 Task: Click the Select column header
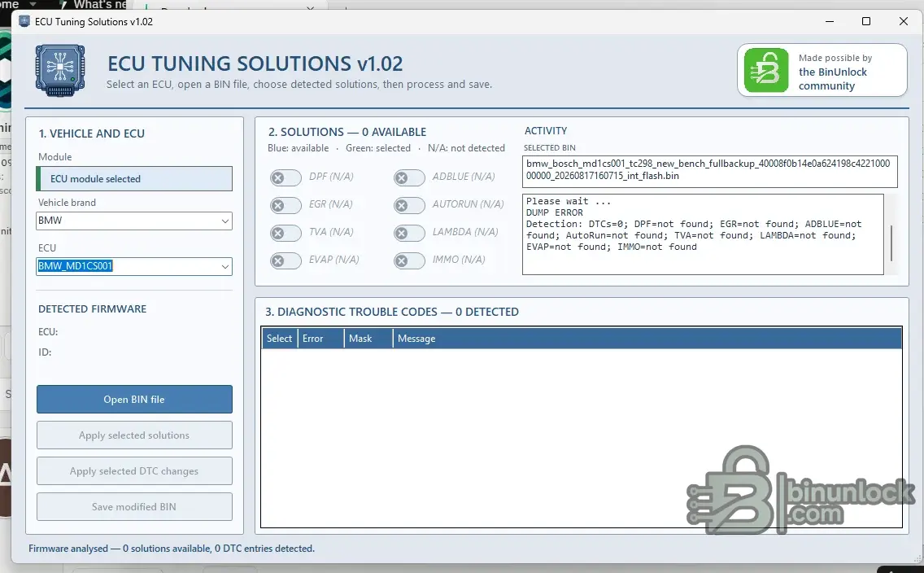pyautogui.click(x=279, y=339)
